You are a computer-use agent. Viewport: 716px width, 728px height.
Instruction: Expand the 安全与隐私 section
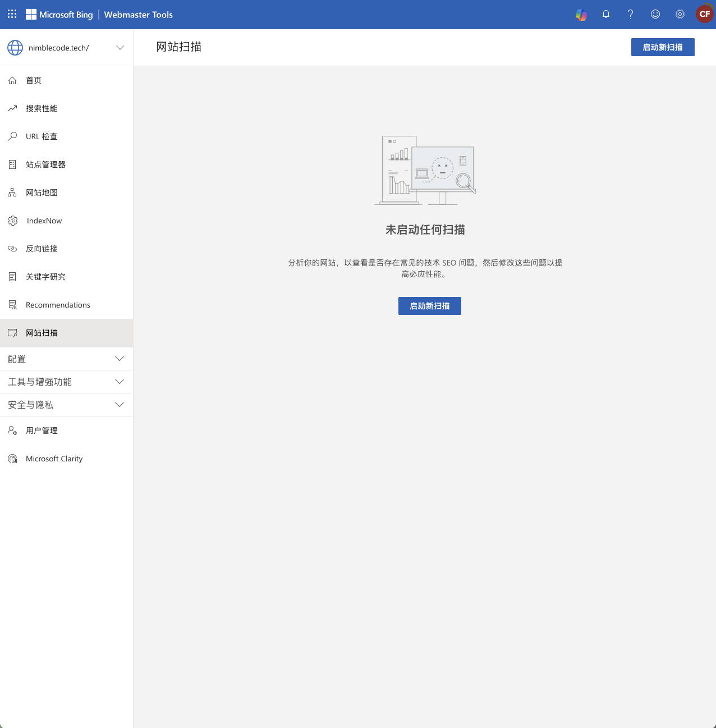point(120,405)
